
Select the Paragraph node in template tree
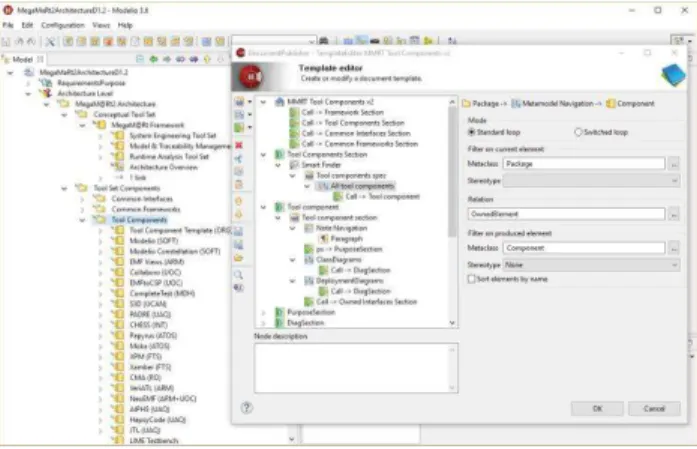(346, 239)
